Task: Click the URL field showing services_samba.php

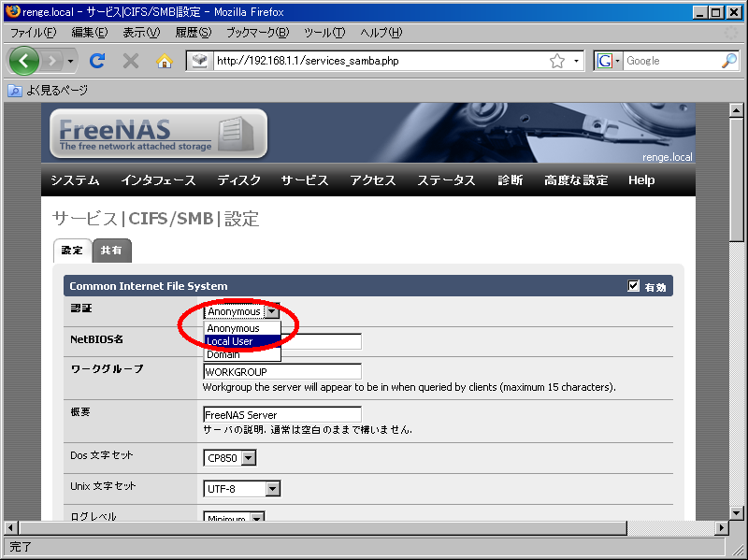Action: (381, 61)
